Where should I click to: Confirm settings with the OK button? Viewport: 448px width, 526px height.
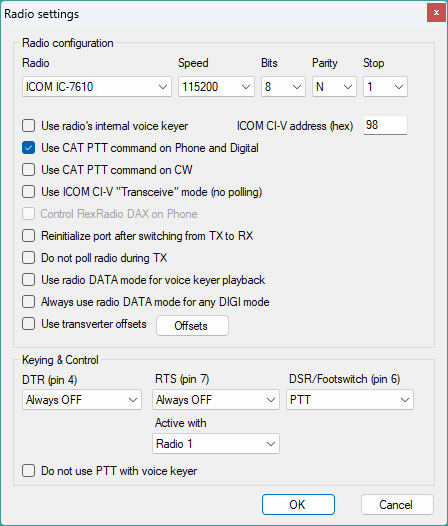298,505
